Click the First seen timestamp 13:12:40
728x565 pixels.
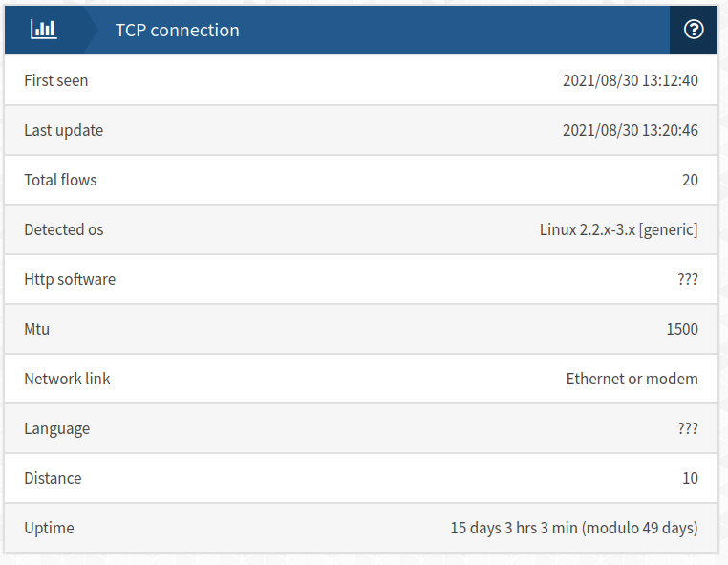631,80
